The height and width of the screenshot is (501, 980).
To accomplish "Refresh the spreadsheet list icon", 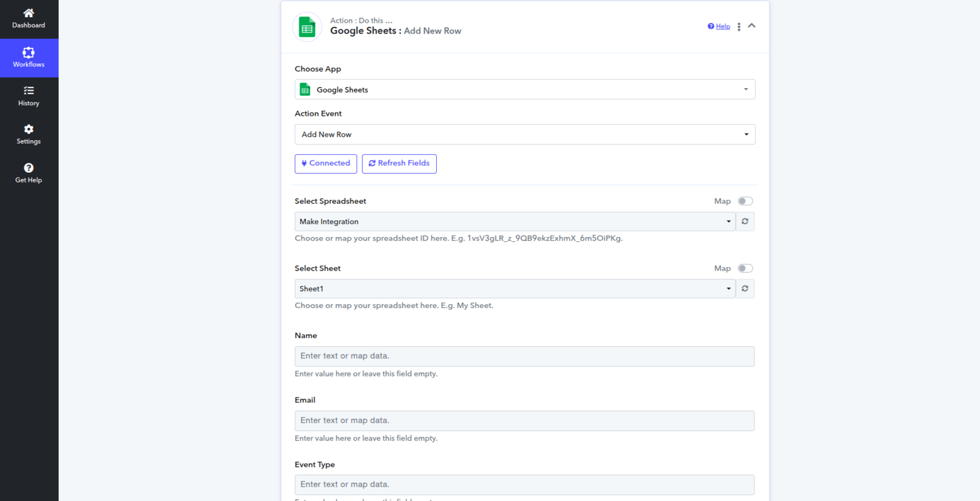I will [745, 222].
